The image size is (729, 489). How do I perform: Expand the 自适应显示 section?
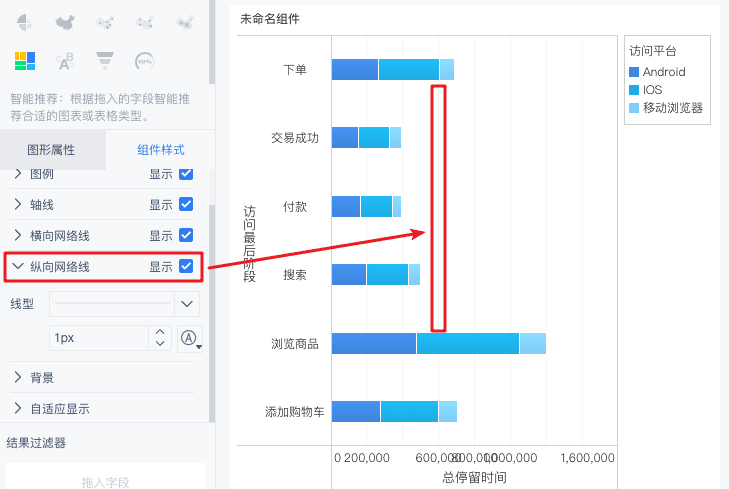[x=18, y=408]
